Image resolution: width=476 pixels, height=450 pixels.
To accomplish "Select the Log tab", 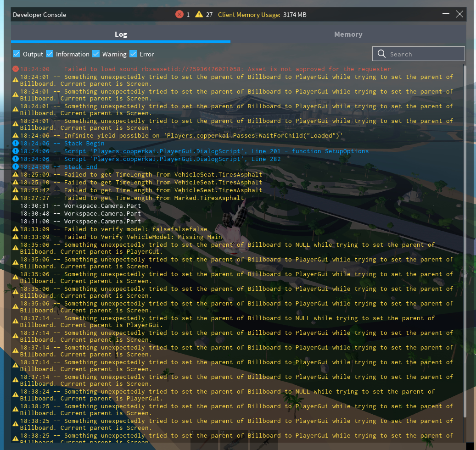I will [x=121, y=34].
